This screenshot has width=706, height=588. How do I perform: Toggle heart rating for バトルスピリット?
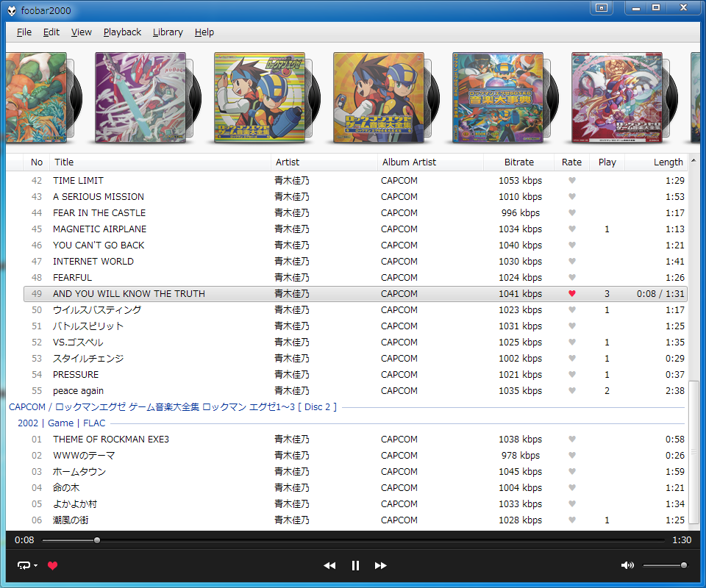[x=572, y=326]
